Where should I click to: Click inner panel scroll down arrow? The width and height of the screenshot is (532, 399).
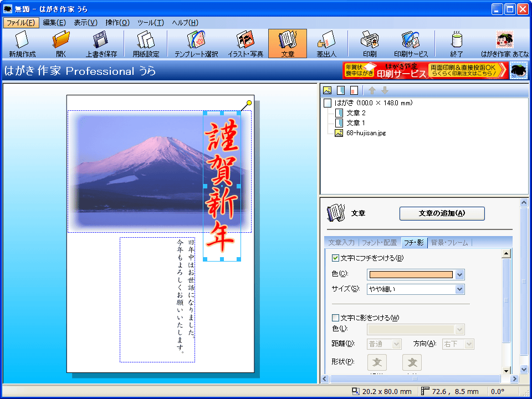[506, 370]
